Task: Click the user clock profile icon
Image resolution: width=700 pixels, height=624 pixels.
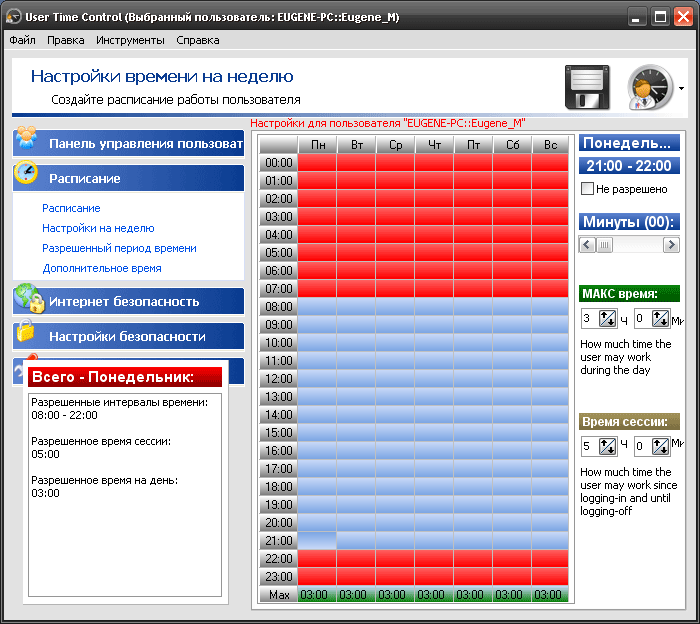Action: [650, 87]
